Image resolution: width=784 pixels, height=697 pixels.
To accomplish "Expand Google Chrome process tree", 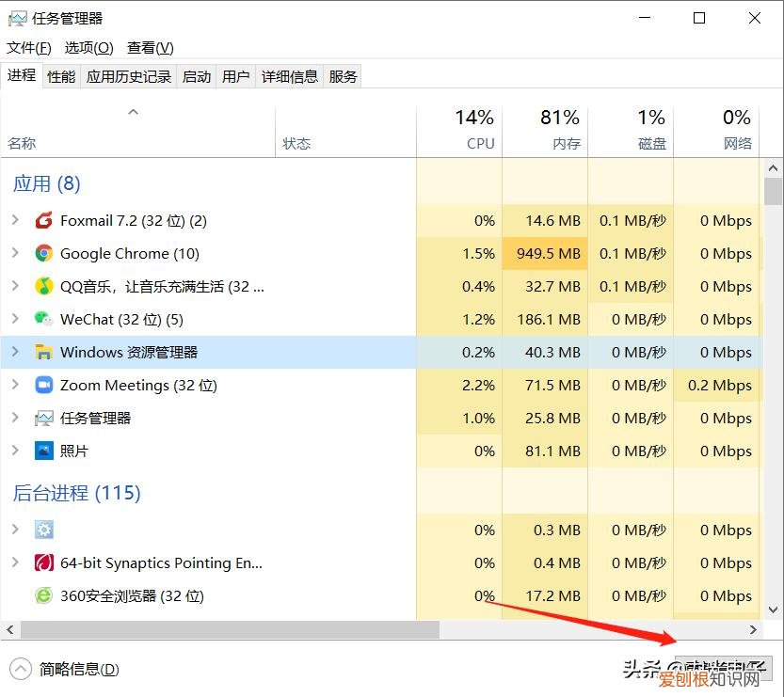I will pyautogui.click(x=15, y=254).
